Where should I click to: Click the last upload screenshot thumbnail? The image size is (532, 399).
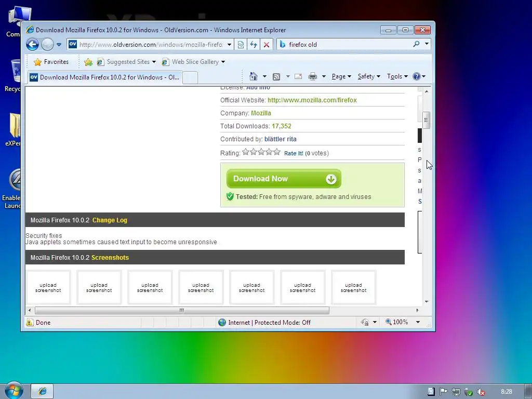(353, 287)
